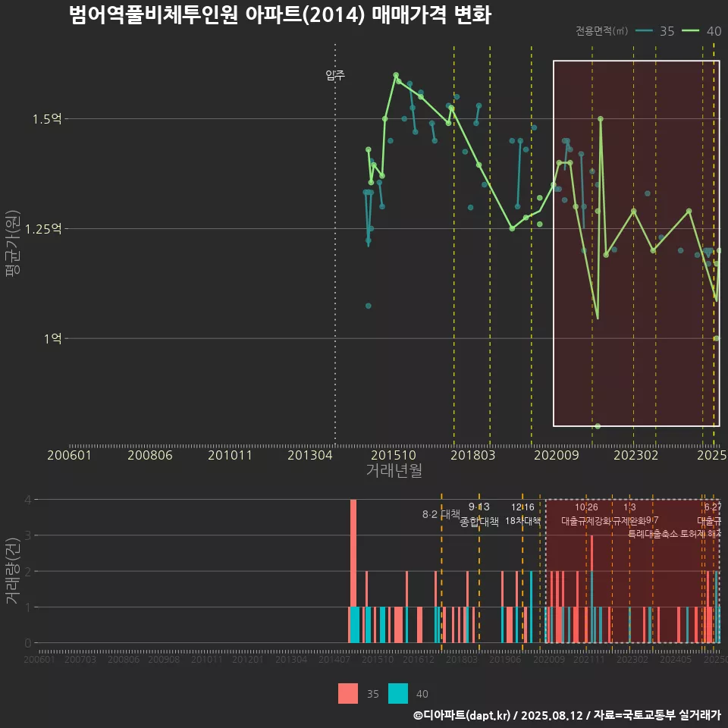This screenshot has height=728, width=728.
Task: Click 200908 on the volume chart x-axis
Action: (x=164, y=659)
